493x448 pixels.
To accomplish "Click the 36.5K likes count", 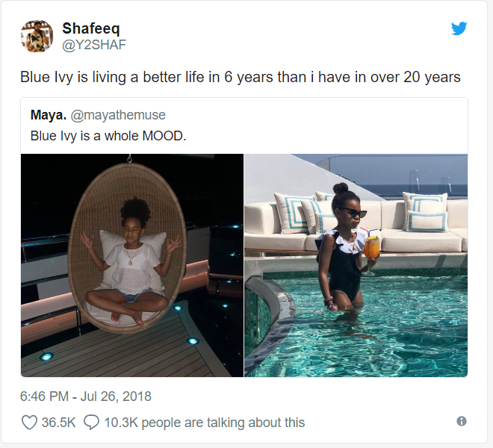I will [58, 423].
